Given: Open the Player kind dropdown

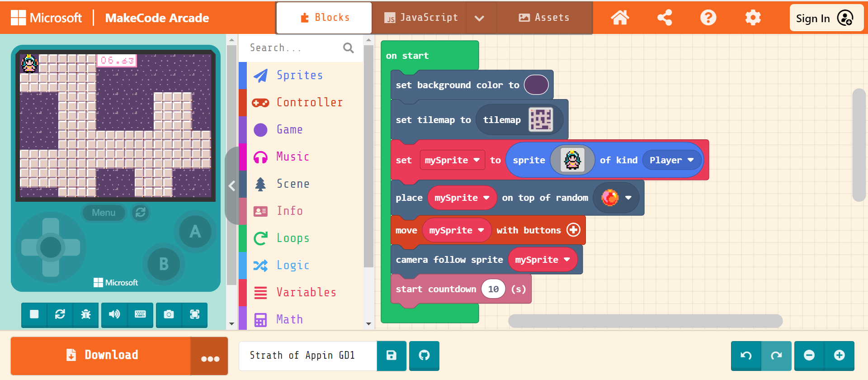Looking at the screenshot, I should coord(671,160).
